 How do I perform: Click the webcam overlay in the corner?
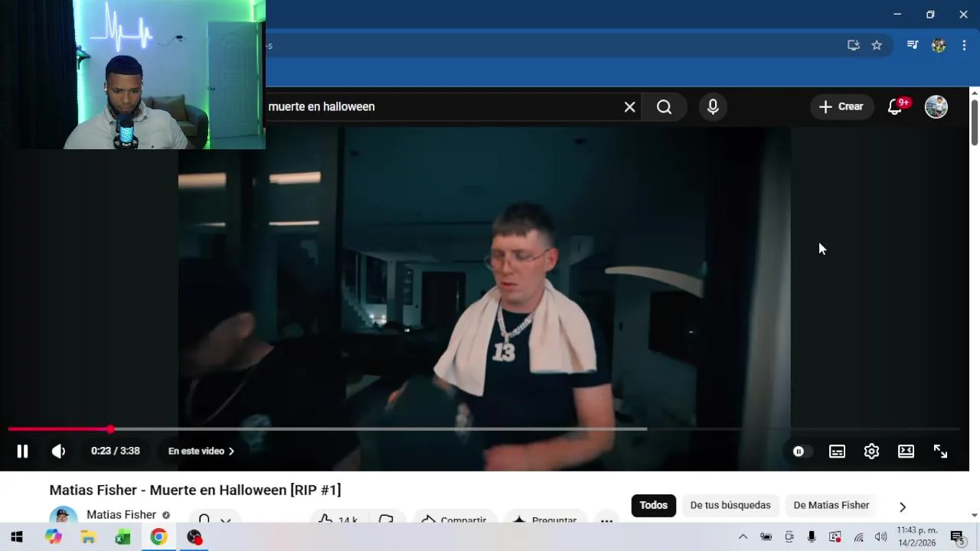click(132, 74)
